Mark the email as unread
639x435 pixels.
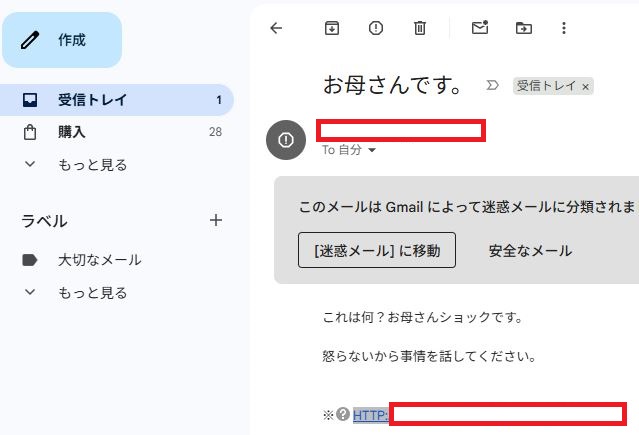pyautogui.click(x=479, y=28)
